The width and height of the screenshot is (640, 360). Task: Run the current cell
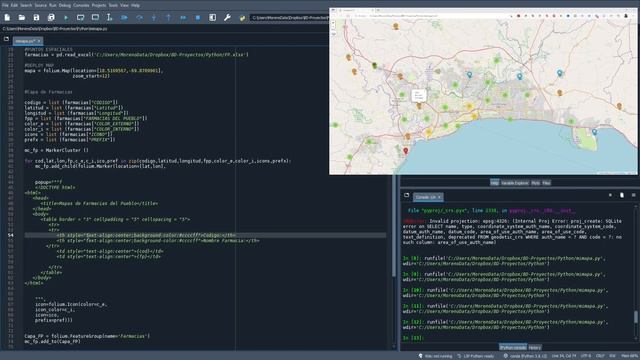[80, 18]
